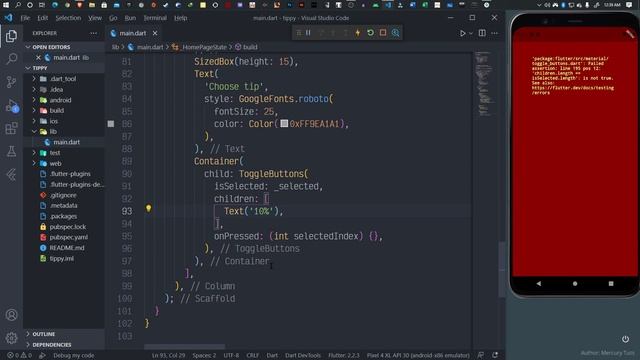Open the color picker swatch for 0xFF9EA1A1
The height and width of the screenshot is (360, 640).
[284, 123]
